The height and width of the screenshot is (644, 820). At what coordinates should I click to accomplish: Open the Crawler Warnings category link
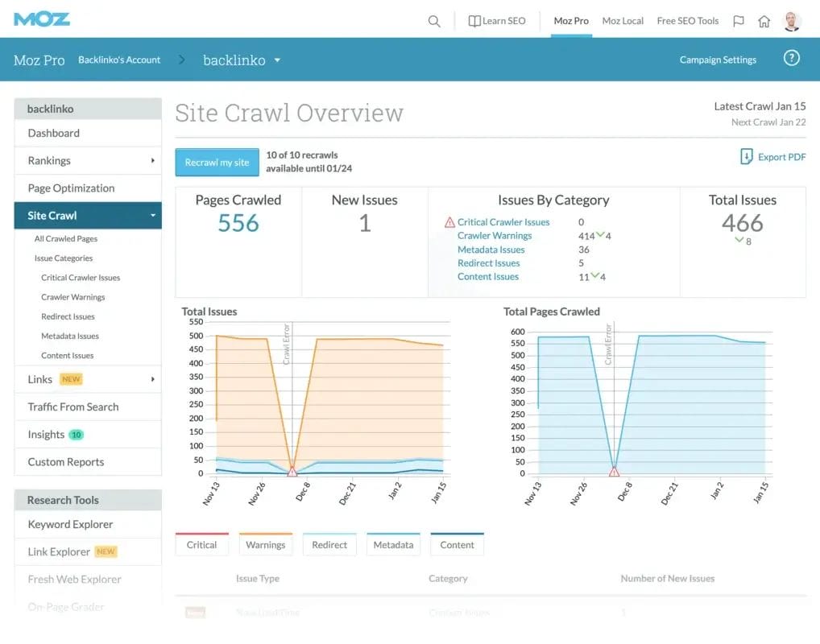495,236
